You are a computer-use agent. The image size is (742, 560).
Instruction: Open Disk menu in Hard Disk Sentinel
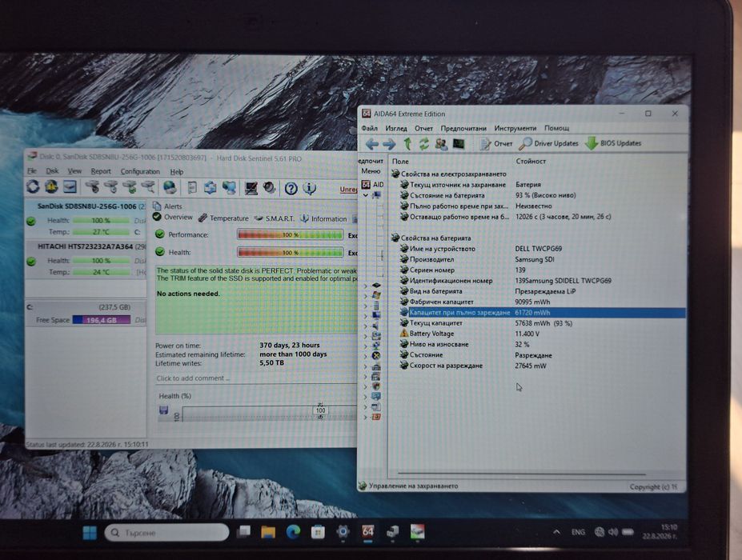click(52, 170)
